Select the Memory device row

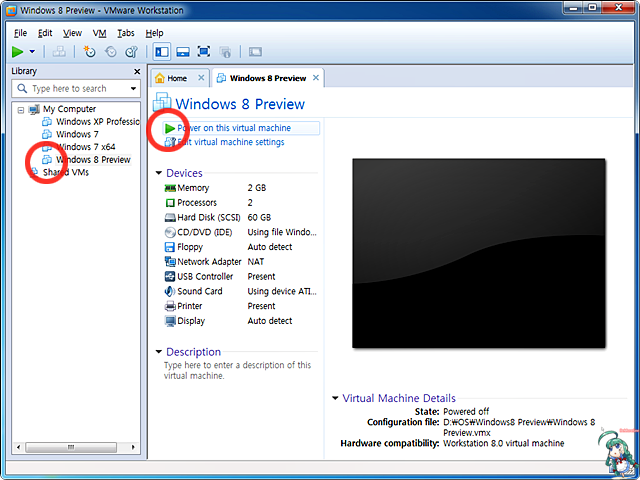[x=240, y=188]
